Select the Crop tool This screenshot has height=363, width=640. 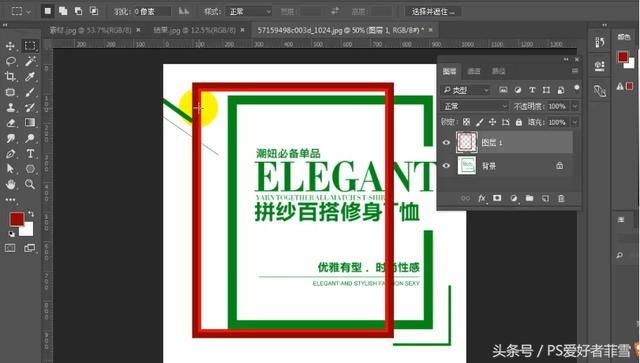[10, 76]
